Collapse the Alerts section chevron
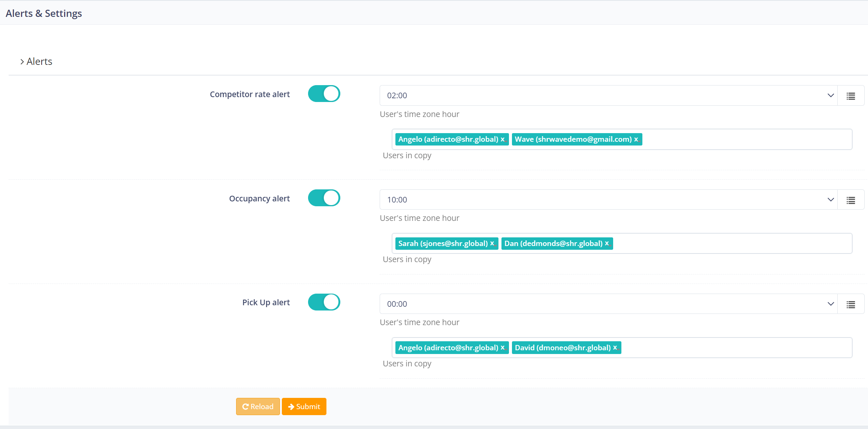This screenshot has width=868, height=429. [x=22, y=61]
